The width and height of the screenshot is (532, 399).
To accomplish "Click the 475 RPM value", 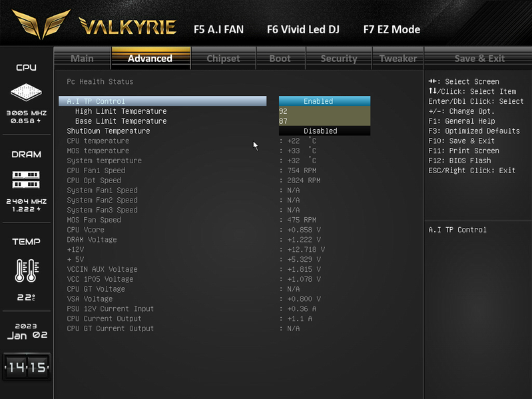I will click(x=302, y=220).
